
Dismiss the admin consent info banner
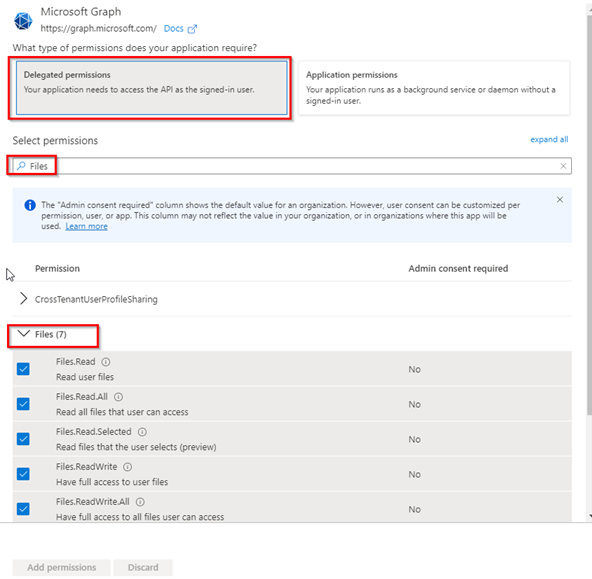tap(560, 200)
